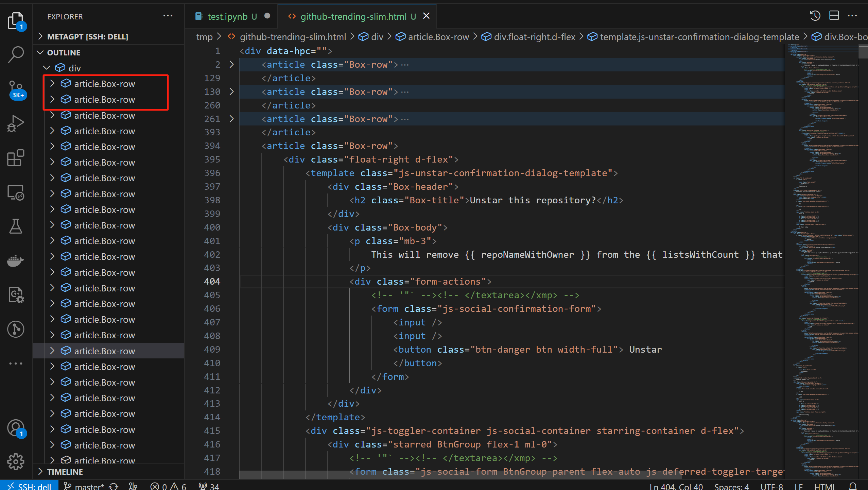The height and width of the screenshot is (490, 868).
Task: Open the Search view in activity bar
Action: pos(16,54)
